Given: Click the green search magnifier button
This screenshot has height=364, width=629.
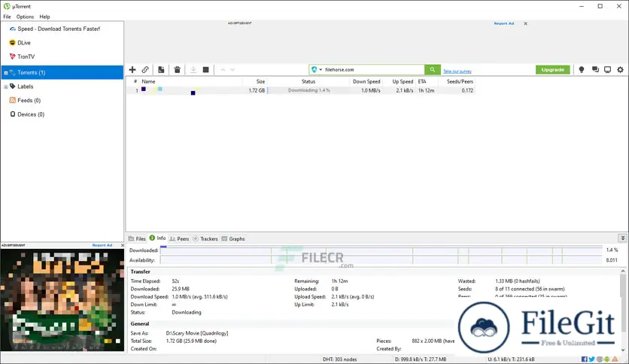Looking at the screenshot, I should coord(433,70).
